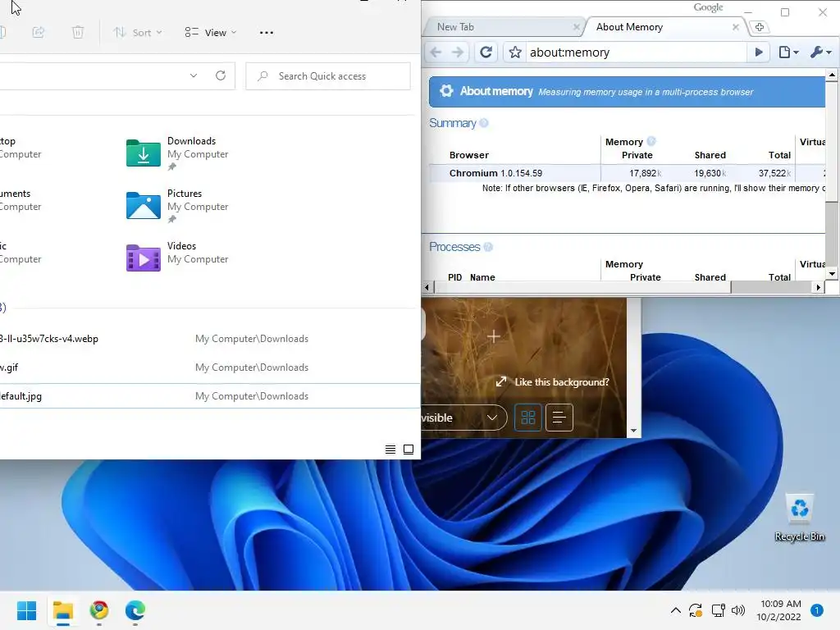Expand the address bar history chevron

pyautogui.click(x=194, y=75)
